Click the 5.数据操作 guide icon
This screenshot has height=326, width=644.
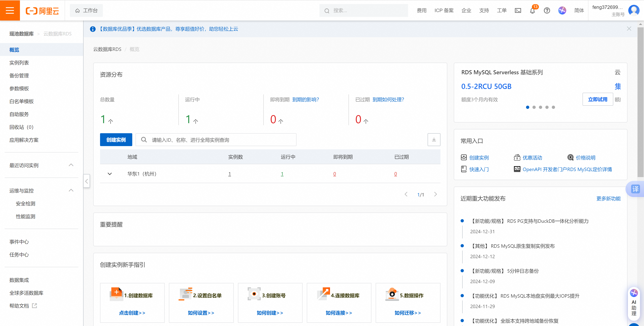(x=392, y=294)
